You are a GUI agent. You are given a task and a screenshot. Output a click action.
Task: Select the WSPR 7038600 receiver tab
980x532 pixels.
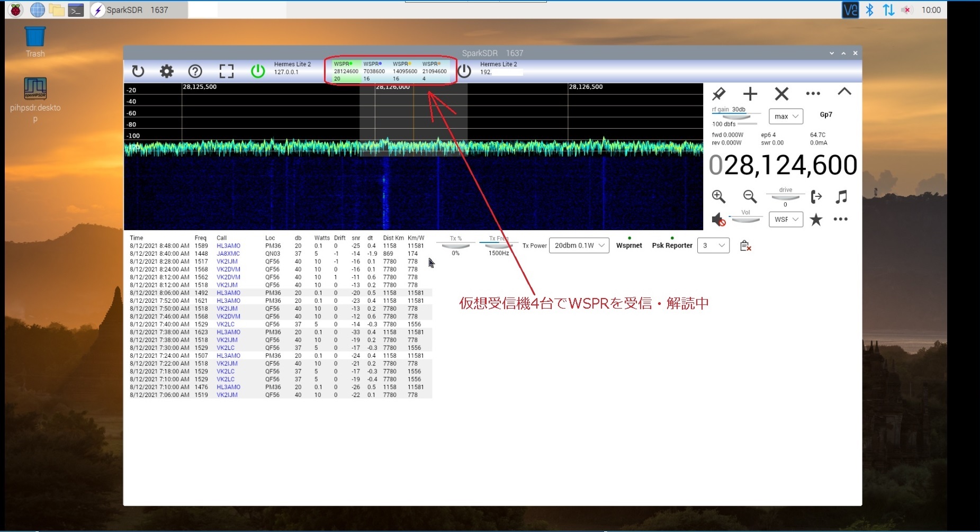[x=374, y=71]
